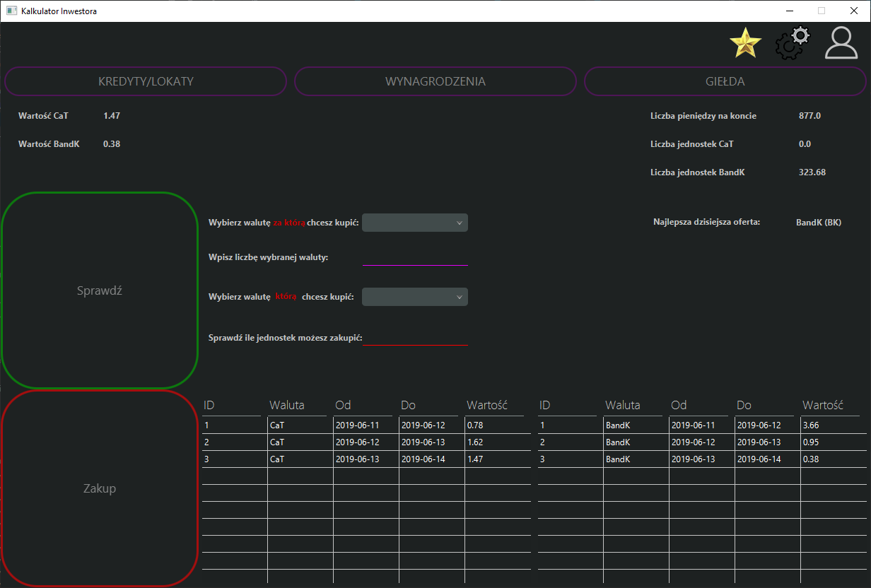Click the best offer value 'BandK (BK)'
Screen dimensions: 871x588
pyautogui.click(x=819, y=222)
